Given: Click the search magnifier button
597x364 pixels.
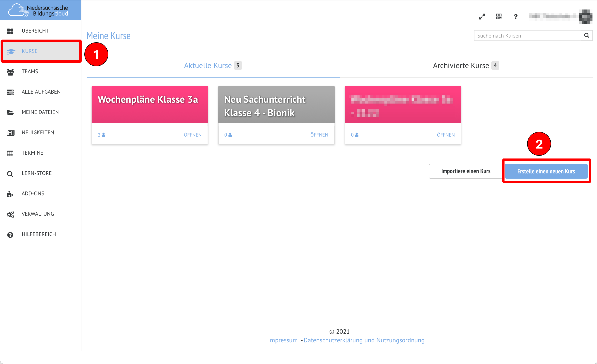Looking at the screenshot, I should (x=587, y=35).
